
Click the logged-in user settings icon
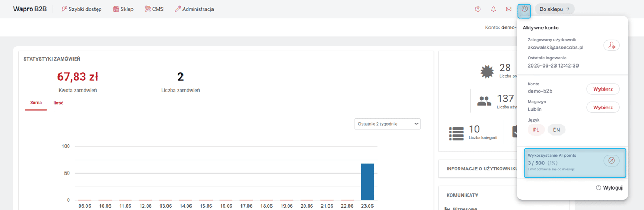click(x=611, y=46)
